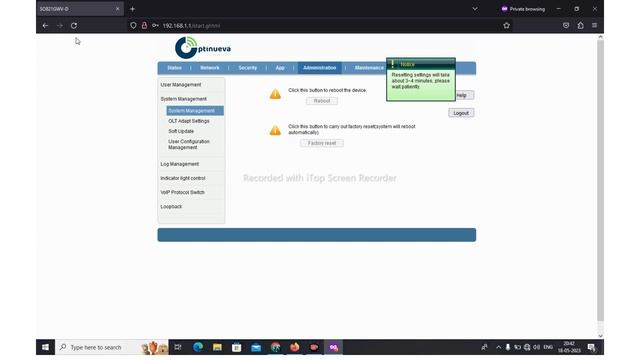Open the list all tabs dropdown arrow
Screen dimensions: 640x360
(475, 9)
